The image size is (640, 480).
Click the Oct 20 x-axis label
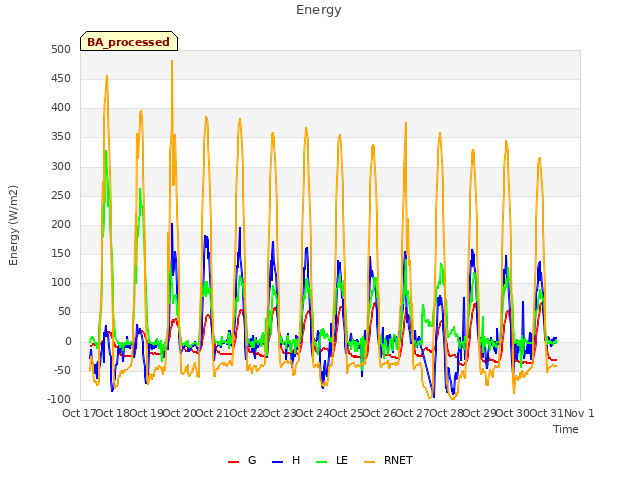tap(179, 413)
